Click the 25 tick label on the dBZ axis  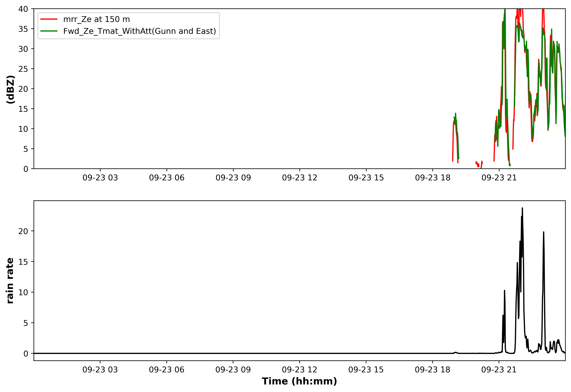[x=23, y=69]
